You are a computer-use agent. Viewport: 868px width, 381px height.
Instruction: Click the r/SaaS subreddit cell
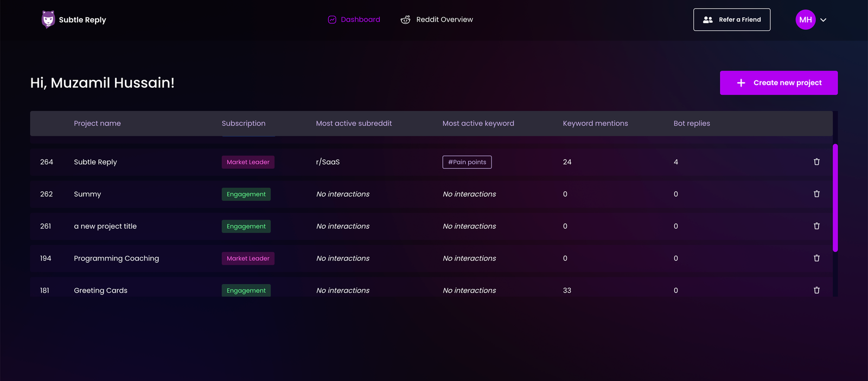[328, 162]
